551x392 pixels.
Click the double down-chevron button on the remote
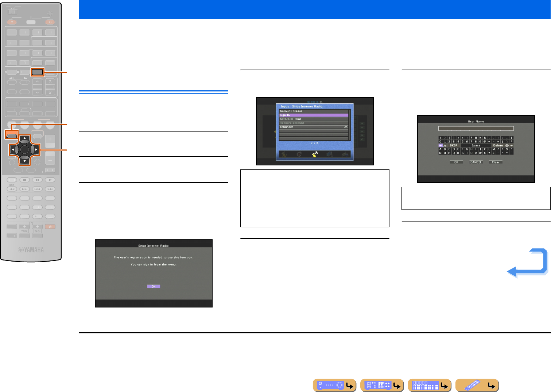(x=50, y=93)
